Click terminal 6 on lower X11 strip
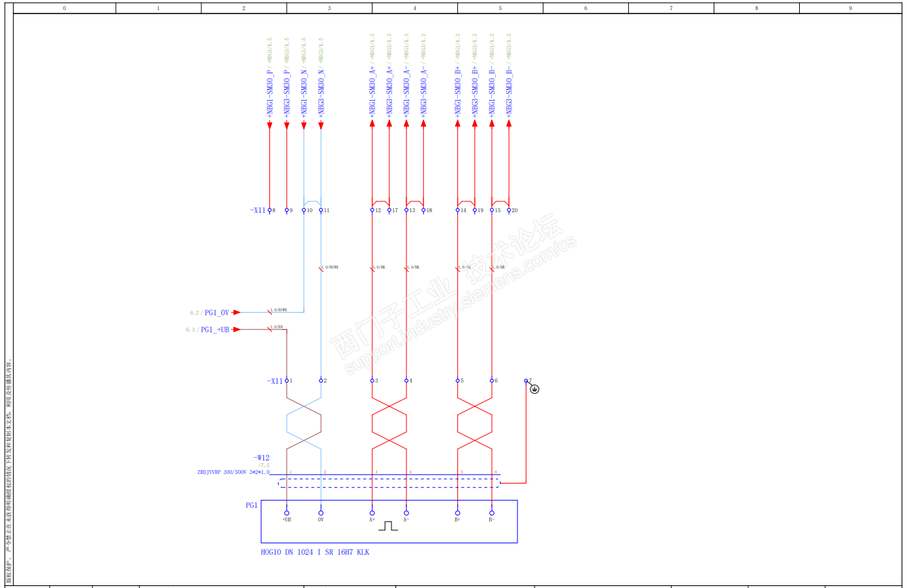The height and width of the screenshot is (588, 907). (x=492, y=380)
